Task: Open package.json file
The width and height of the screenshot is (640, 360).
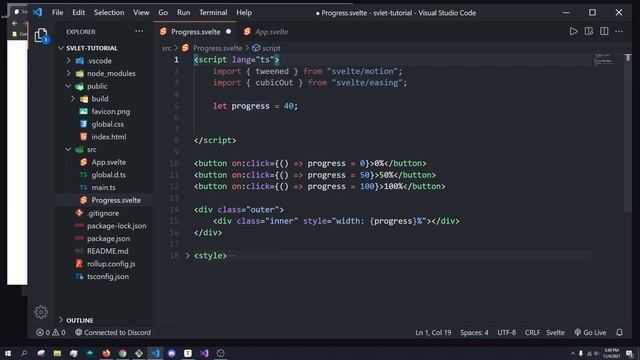Action: pos(109,238)
